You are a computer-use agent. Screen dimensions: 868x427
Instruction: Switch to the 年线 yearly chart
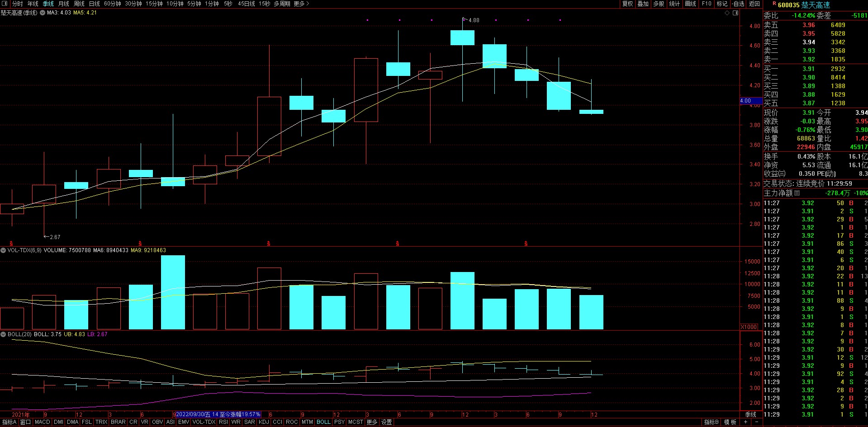click(x=33, y=4)
